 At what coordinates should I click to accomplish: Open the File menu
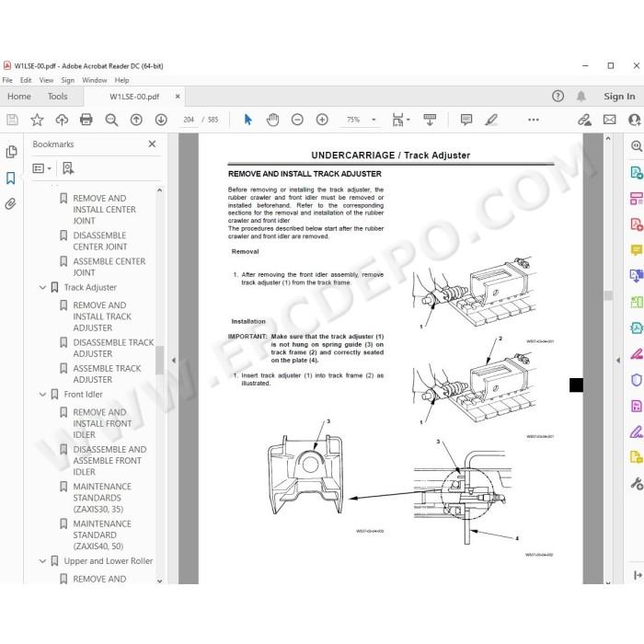tap(7, 80)
